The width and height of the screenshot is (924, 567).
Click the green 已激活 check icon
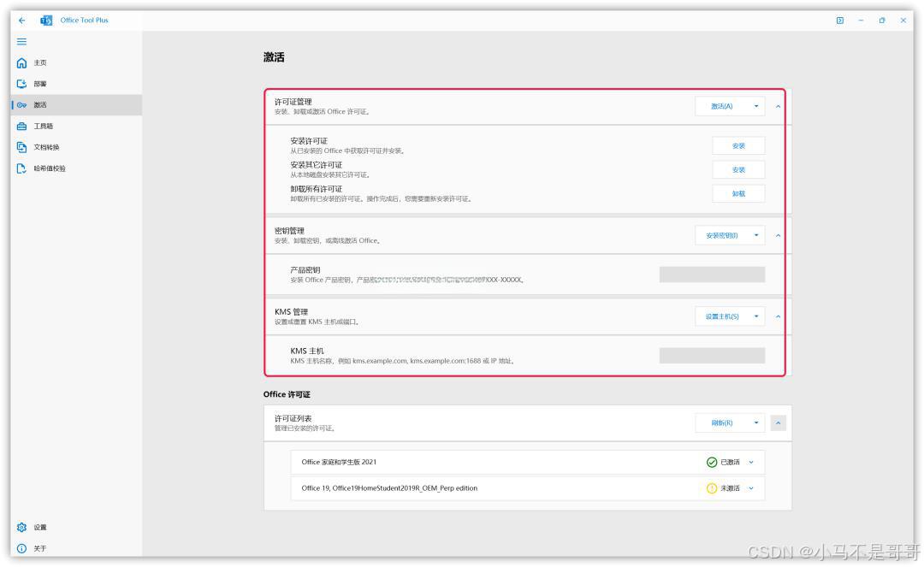point(712,462)
